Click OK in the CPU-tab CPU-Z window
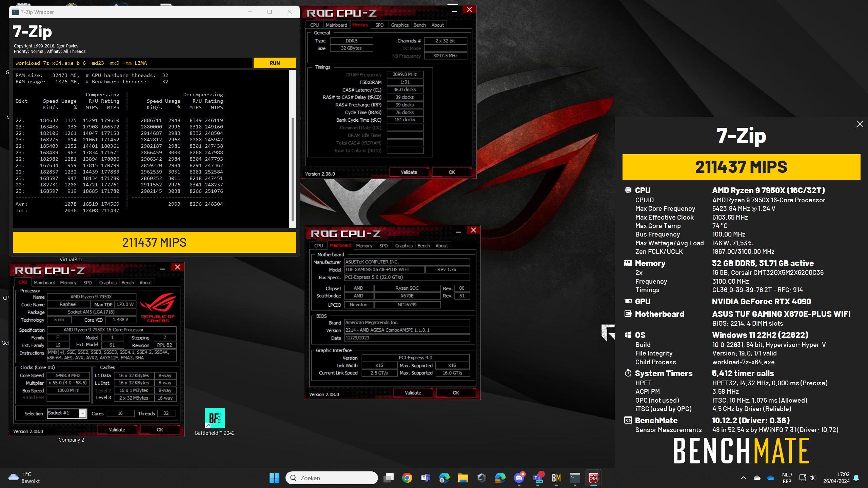The height and width of the screenshot is (488, 868). coord(160,430)
